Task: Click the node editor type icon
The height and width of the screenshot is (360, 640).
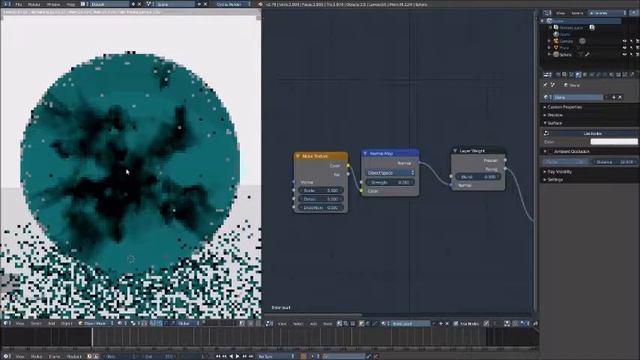Action: [x=269, y=324]
